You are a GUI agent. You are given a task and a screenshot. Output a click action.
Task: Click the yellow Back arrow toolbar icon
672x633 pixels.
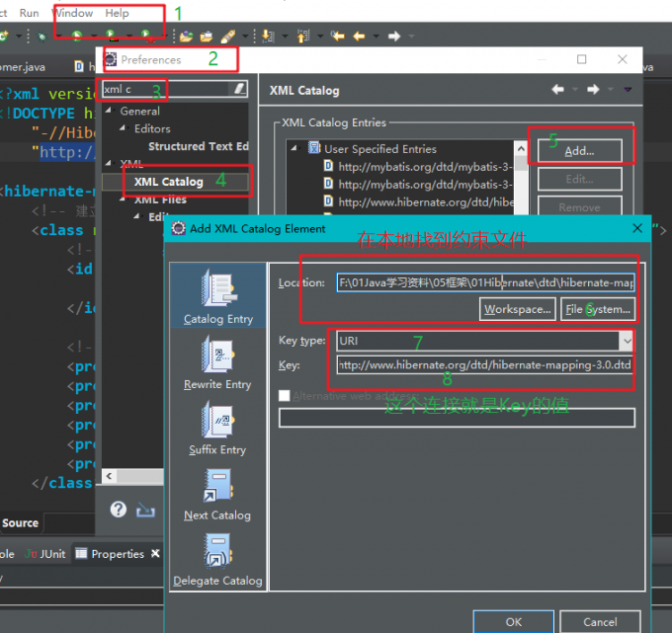359,37
